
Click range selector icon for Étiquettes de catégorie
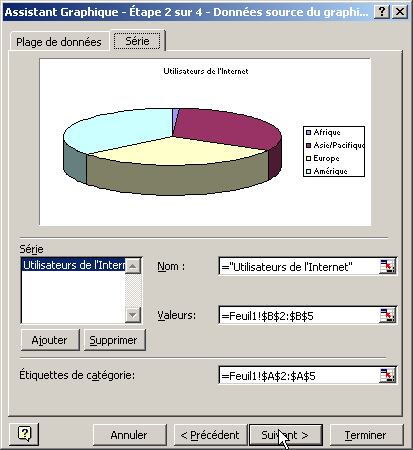(387, 375)
